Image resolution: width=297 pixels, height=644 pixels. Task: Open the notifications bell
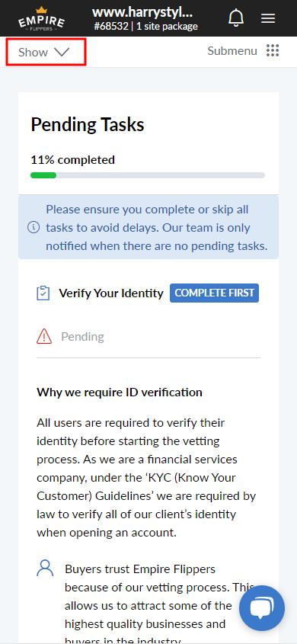pyautogui.click(x=236, y=18)
